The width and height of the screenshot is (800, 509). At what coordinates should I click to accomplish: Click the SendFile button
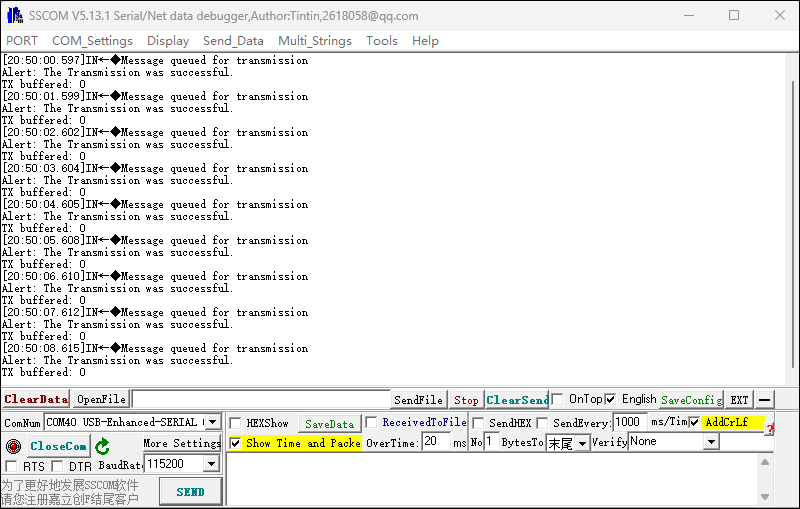pos(418,400)
